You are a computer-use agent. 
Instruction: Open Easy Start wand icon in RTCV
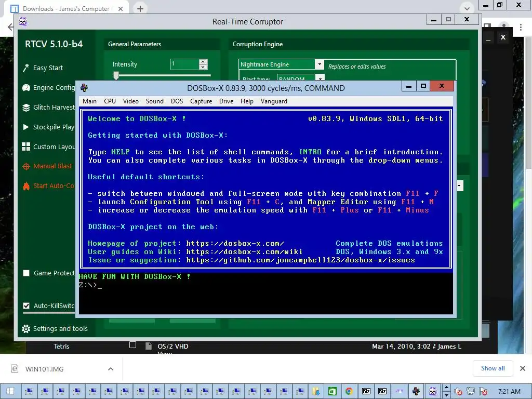26,68
